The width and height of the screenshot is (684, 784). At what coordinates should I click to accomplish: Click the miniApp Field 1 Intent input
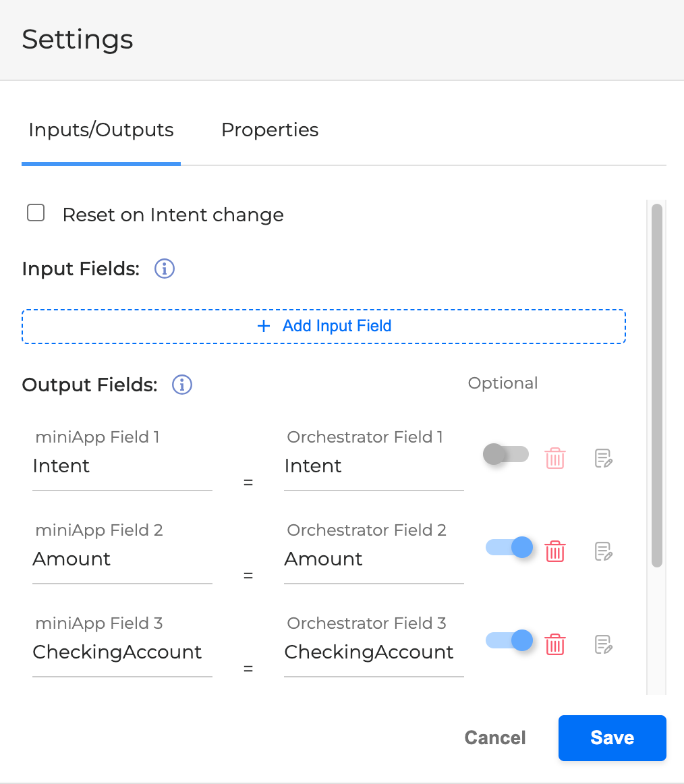coord(122,466)
